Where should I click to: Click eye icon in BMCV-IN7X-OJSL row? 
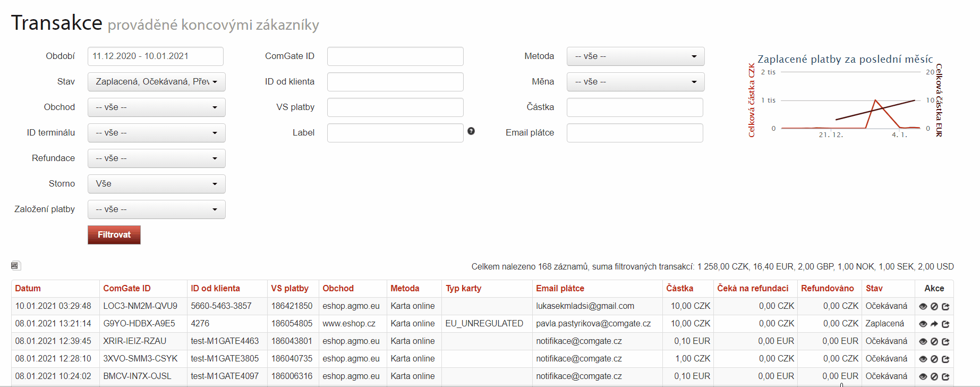(x=923, y=377)
